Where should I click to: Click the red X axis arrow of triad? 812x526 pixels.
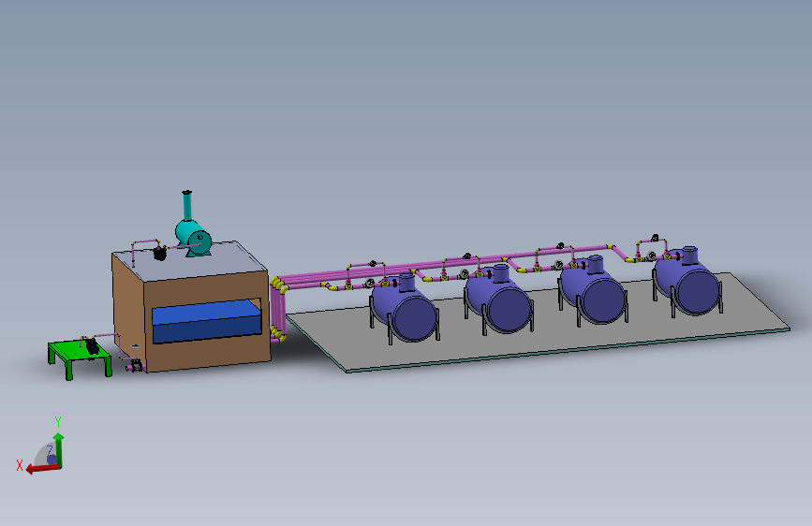click(x=42, y=469)
